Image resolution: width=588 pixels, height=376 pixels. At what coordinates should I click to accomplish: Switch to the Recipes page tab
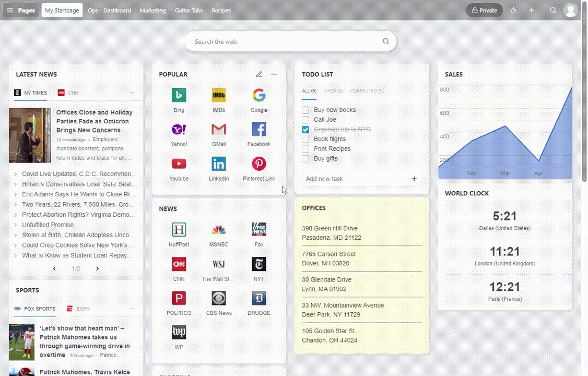[221, 10]
